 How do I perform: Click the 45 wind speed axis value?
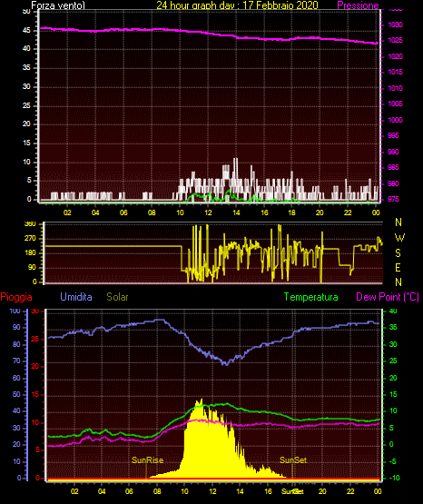(26, 30)
